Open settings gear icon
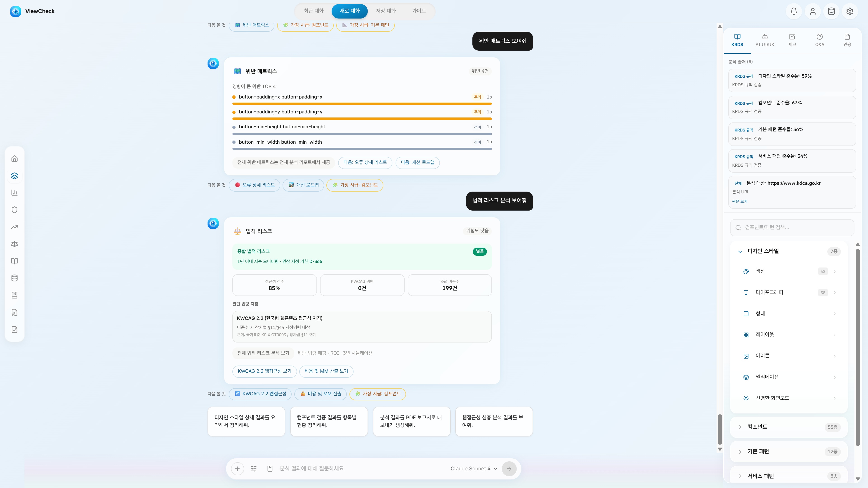The image size is (868, 488). 849,11
